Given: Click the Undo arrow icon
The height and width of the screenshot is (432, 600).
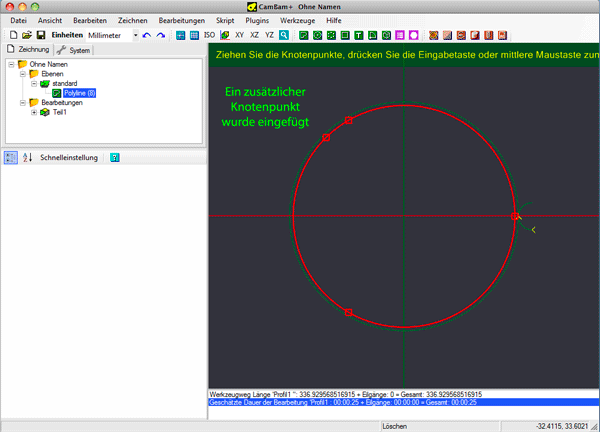Looking at the screenshot, I should pyautogui.click(x=147, y=35).
